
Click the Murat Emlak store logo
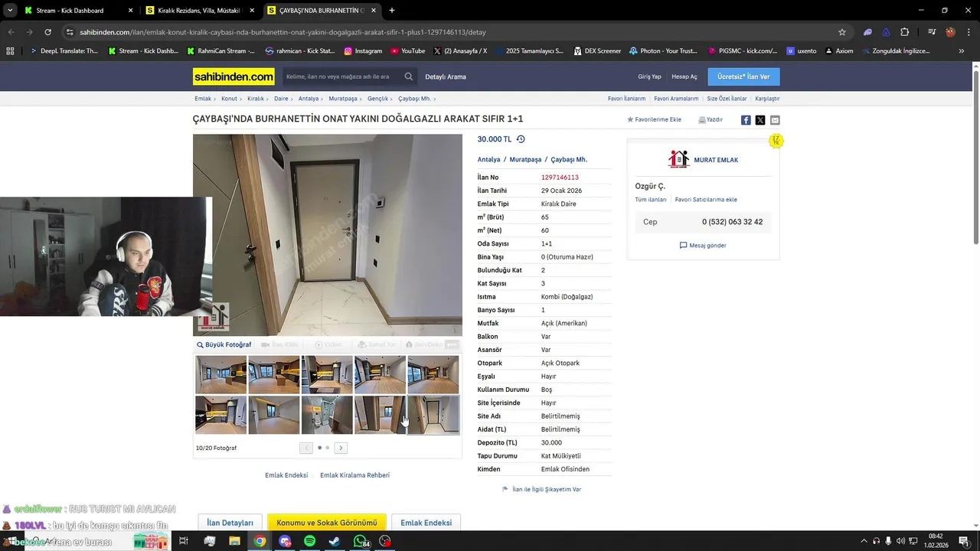(x=678, y=159)
